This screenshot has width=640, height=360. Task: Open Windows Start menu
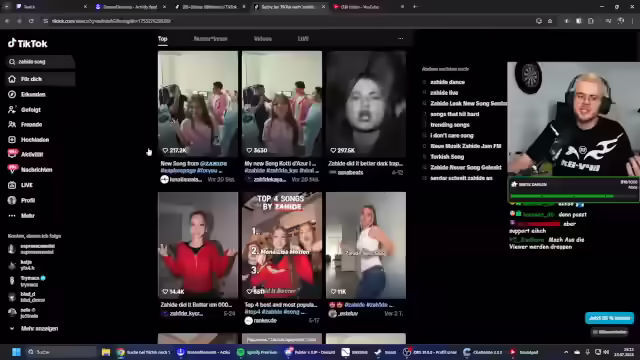pos(16,352)
